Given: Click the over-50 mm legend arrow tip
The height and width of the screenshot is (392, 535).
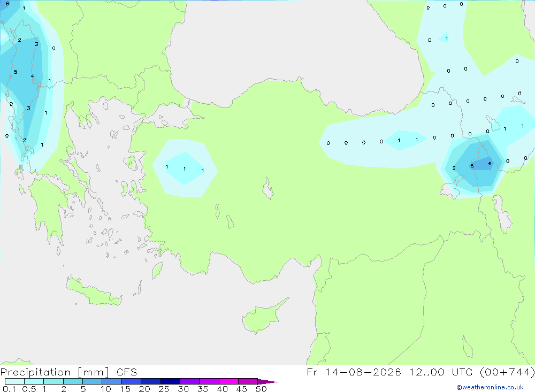Looking at the screenshot, I should pos(267,382).
